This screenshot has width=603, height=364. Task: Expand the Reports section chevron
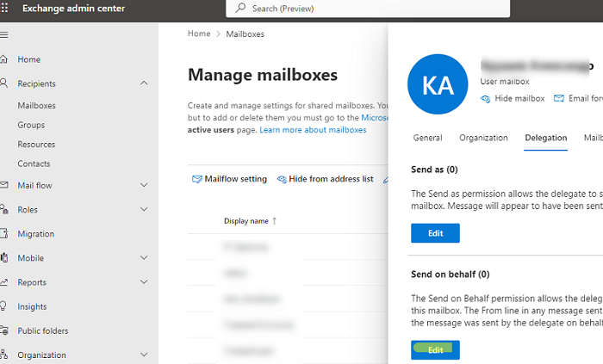144,282
